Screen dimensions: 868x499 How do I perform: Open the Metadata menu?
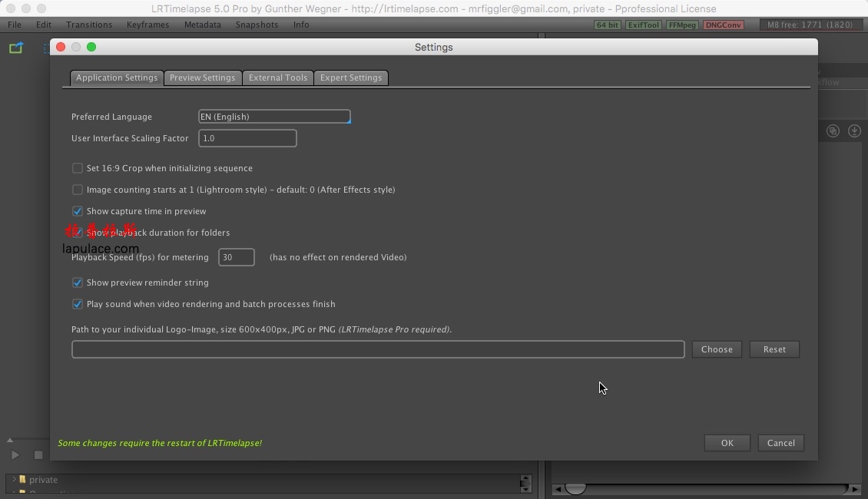point(203,25)
